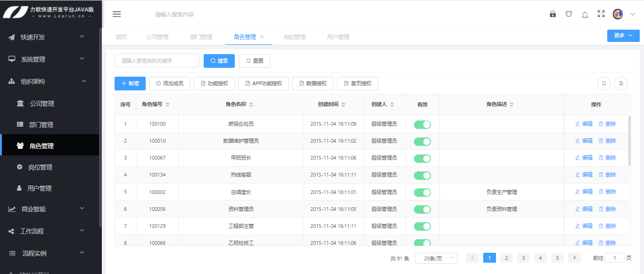
Task: Disable the 有效 switch for 总调度长
Action: click(422, 192)
